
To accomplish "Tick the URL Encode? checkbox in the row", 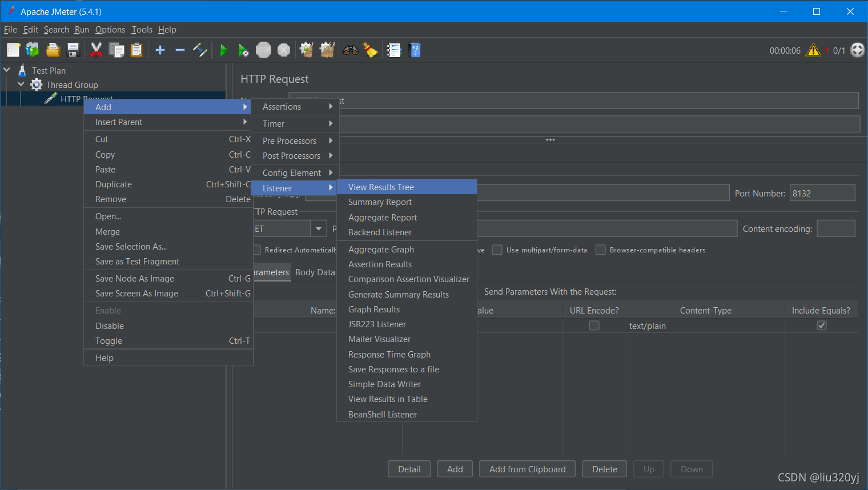I will pyautogui.click(x=594, y=326).
